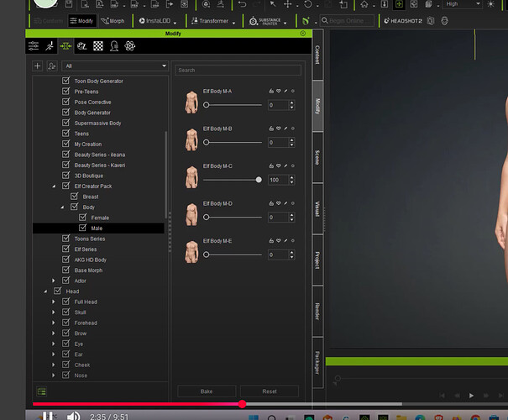Click the video progress scrubber
508x420 pixels.
(x=242, y=404)
